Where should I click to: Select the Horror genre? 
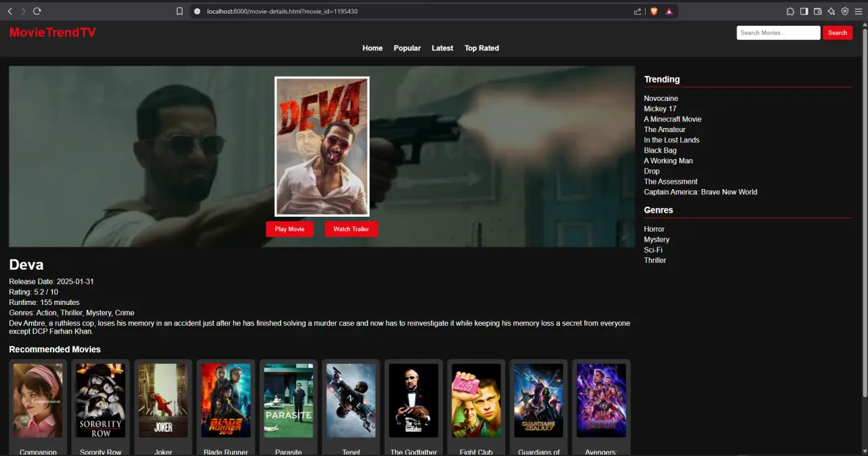tap(654, 229)
